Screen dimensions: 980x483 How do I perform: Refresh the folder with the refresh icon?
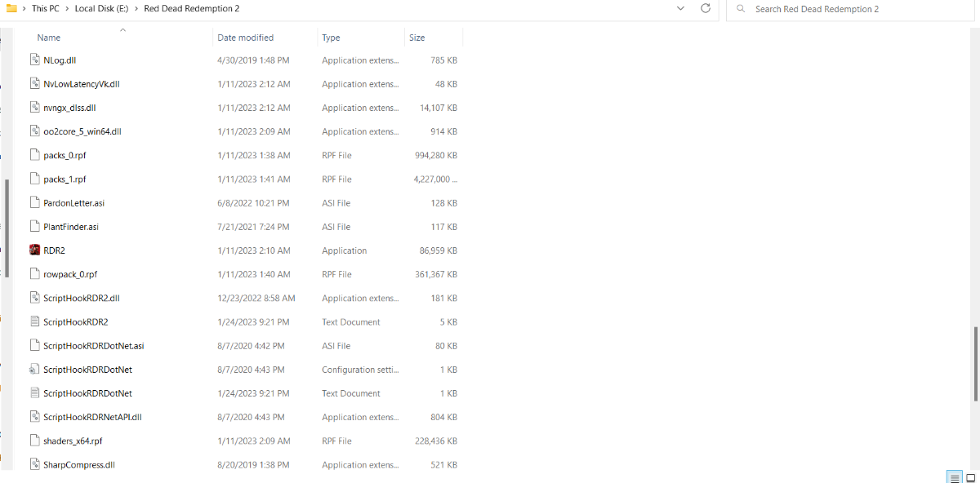(x=706, y=8)
